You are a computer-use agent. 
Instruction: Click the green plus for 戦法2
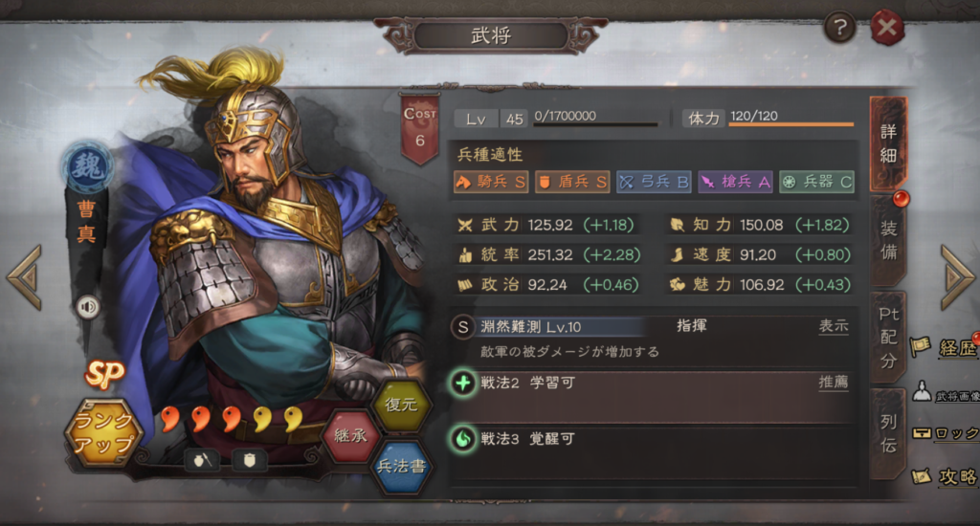(x=463, y=383)
